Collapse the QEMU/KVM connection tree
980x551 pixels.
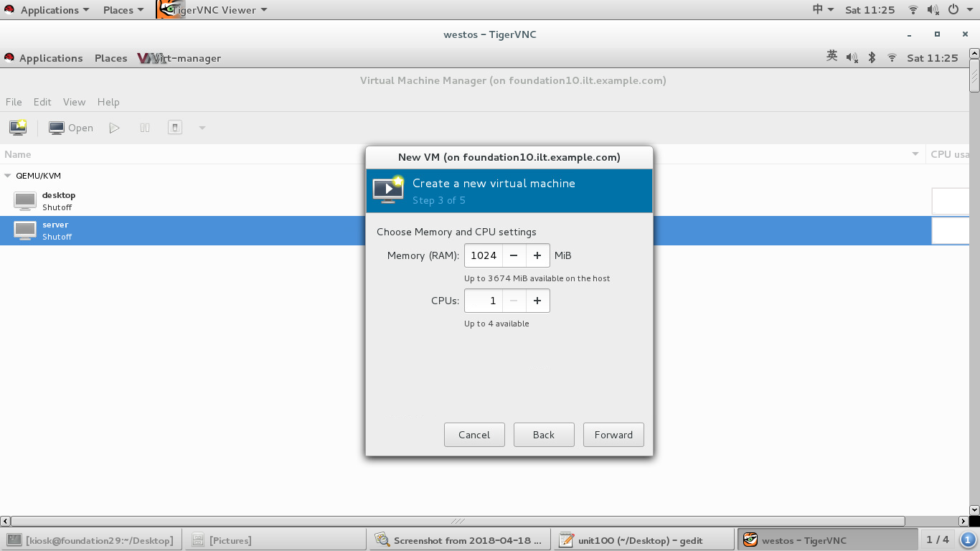tap(8, 176)
